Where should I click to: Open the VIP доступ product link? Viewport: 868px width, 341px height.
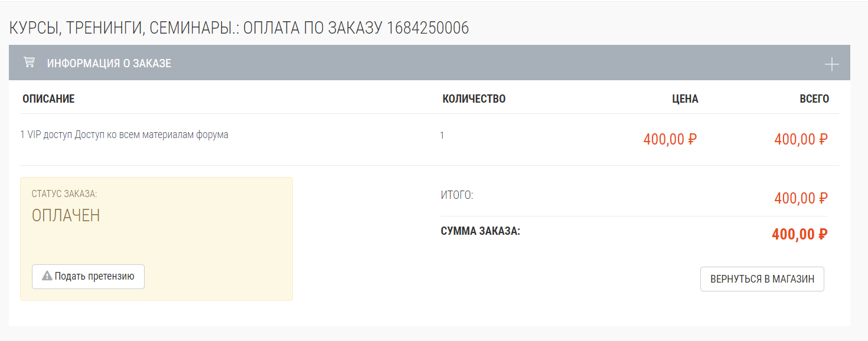125,135
